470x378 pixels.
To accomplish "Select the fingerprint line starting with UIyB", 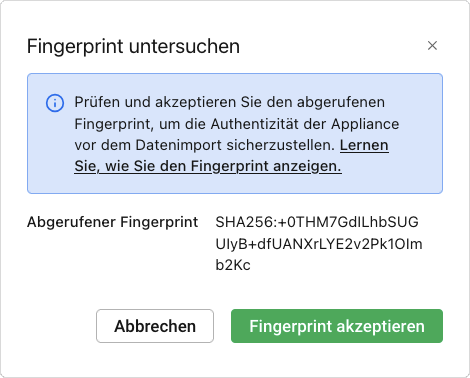I will 319,244.
